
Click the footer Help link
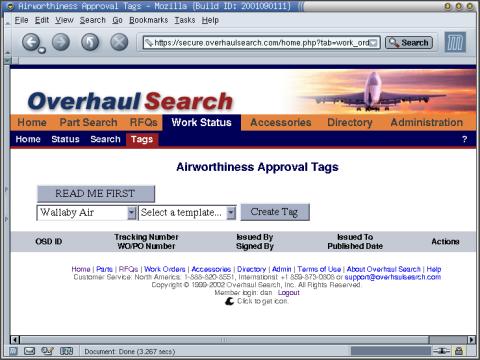pyautogui.click(x=434, y=269)
